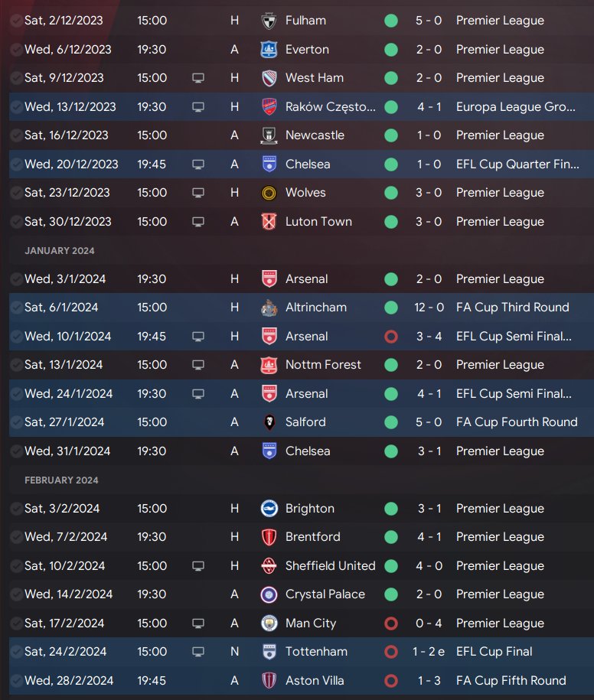The height and width of the screenshot is (700, 594).
Task: Toggle the check circle beside Wed, 14/2/2024
Action: [x=16, y=594]
